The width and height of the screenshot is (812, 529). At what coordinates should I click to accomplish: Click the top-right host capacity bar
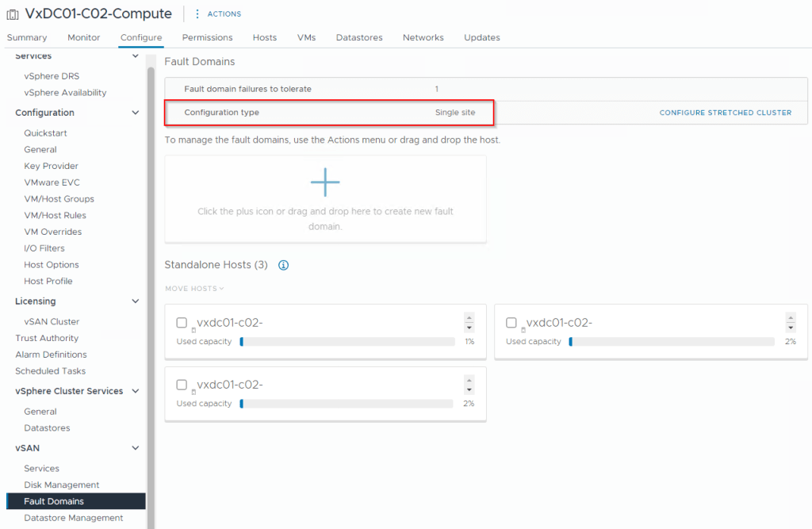672,342
